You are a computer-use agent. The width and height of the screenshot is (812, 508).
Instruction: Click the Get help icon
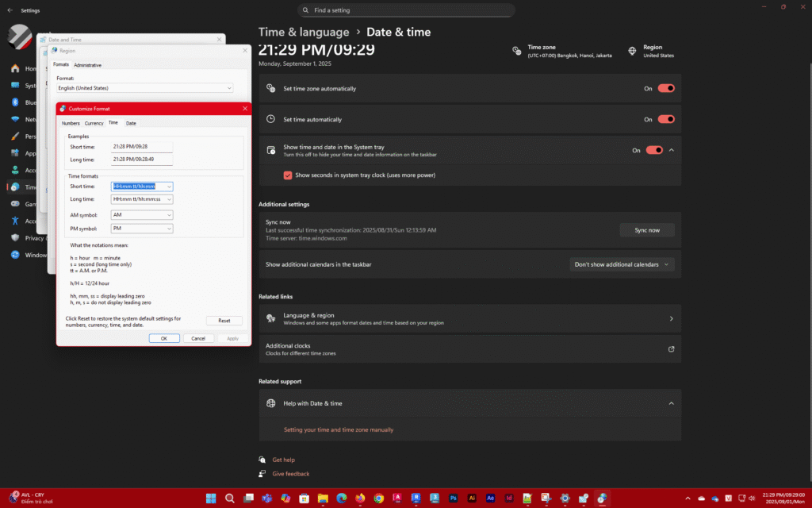coord(262,460)
